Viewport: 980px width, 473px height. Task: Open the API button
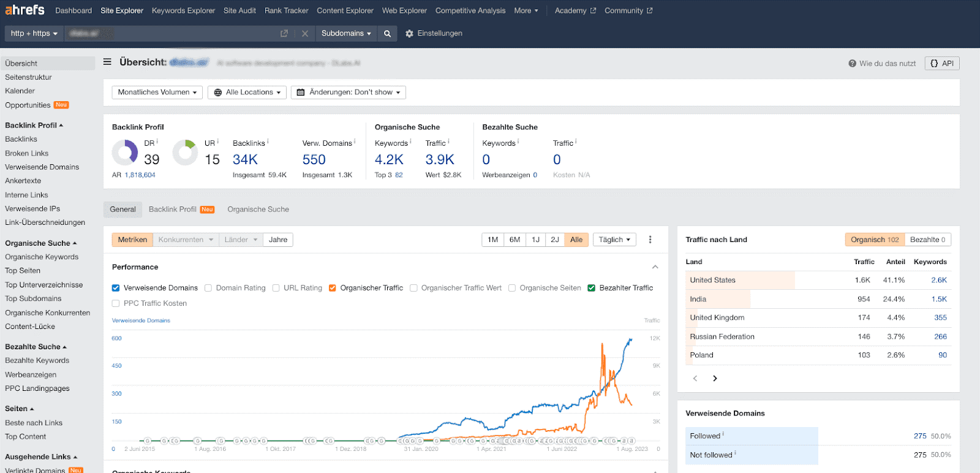tap(942, 64)
